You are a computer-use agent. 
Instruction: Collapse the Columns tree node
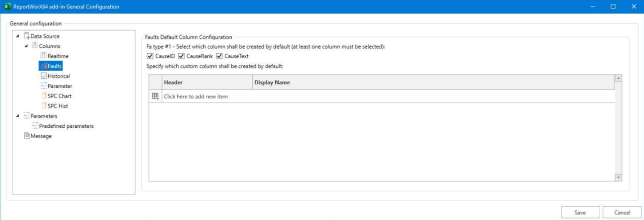point(26,46)
